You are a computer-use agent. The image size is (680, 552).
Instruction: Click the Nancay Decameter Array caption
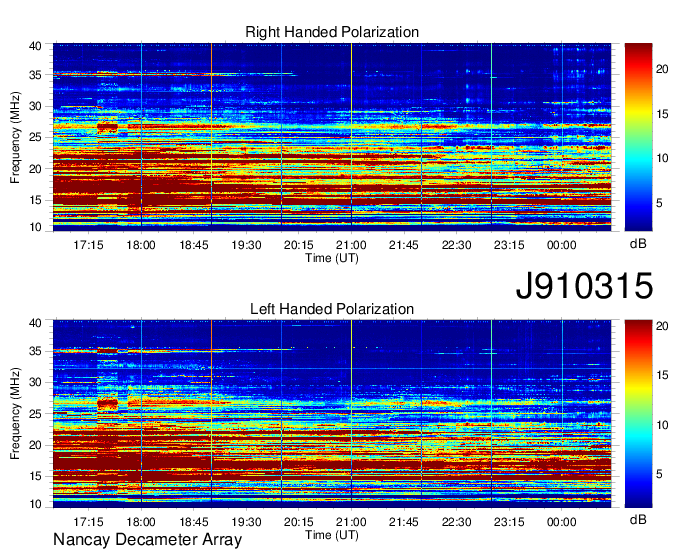pyautogui.click(x=147, y=539)
